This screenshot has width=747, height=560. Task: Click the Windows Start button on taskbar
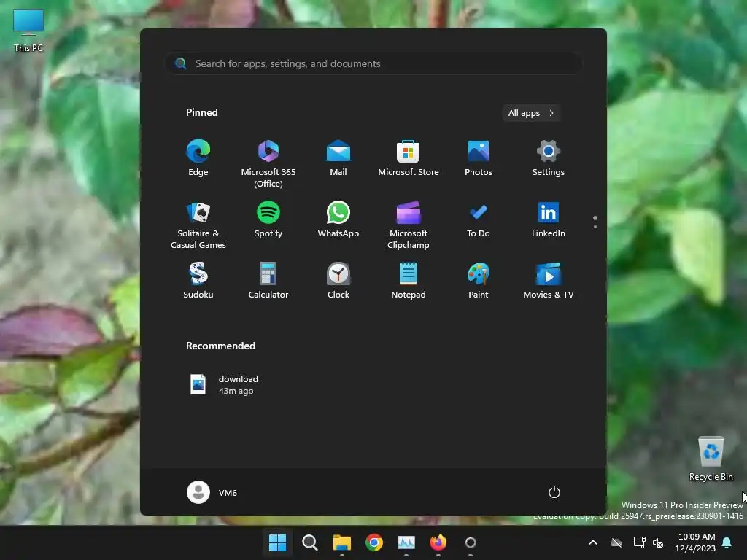(277, 542)
